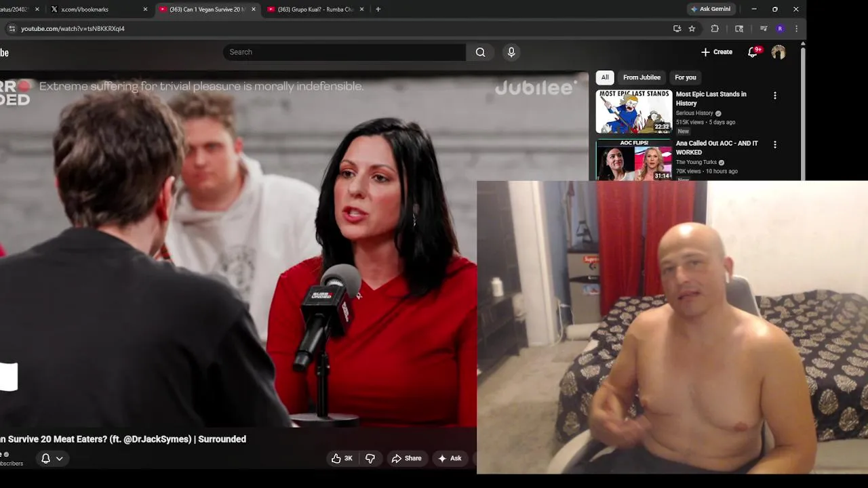Open options for Ana Called Out AOC video

775,144
